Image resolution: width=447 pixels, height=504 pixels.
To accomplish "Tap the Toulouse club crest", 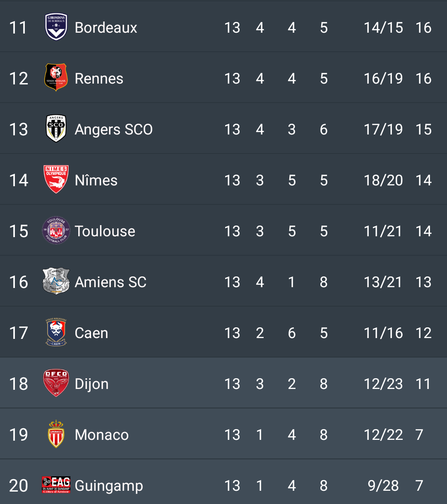I will coord(56,230).
